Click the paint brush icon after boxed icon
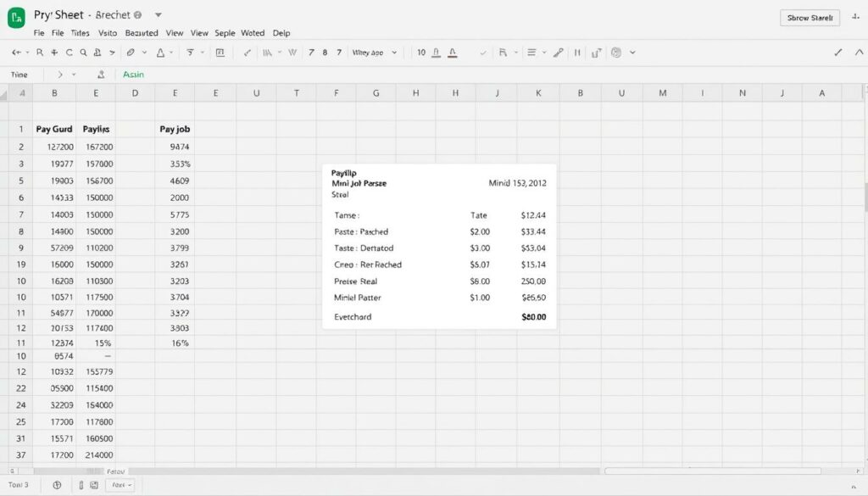The image size is (868, 496). tap(248, 53)
